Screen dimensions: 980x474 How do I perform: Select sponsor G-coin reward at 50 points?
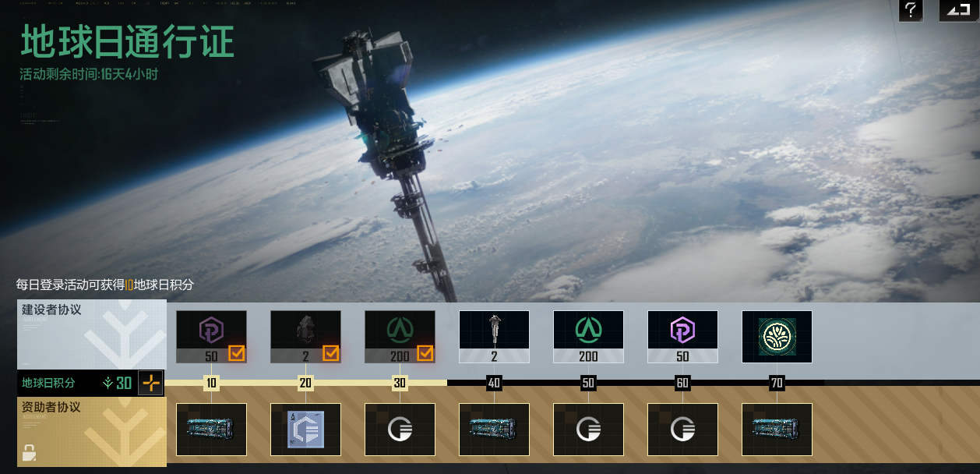tap(588, 430)
